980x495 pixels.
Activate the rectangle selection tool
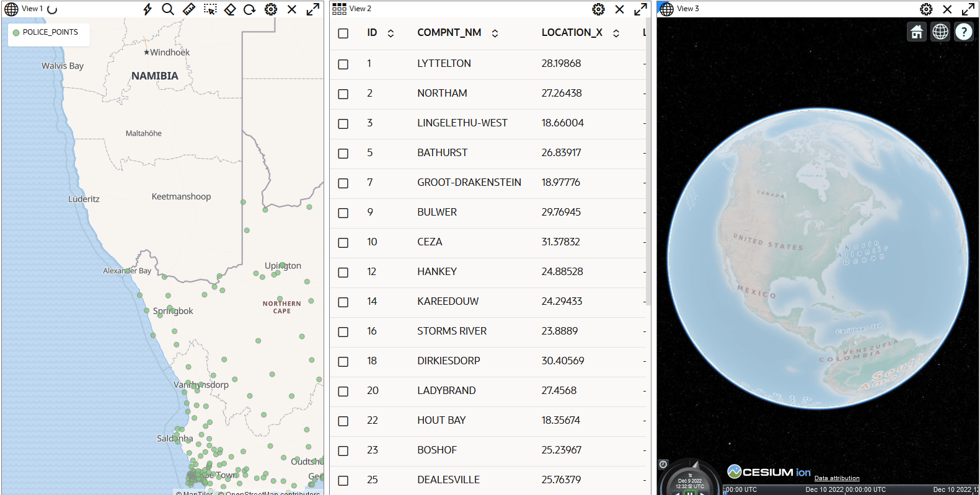coord(210,9)
